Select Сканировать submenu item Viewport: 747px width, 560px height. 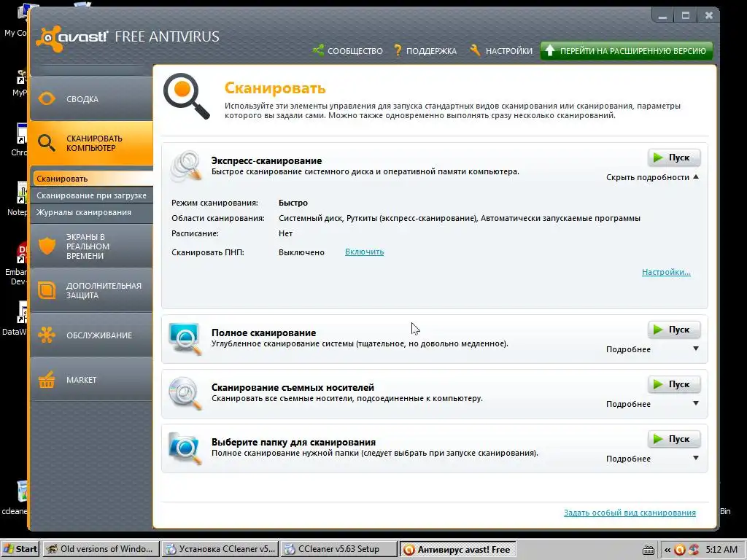[x=93, y=179]
